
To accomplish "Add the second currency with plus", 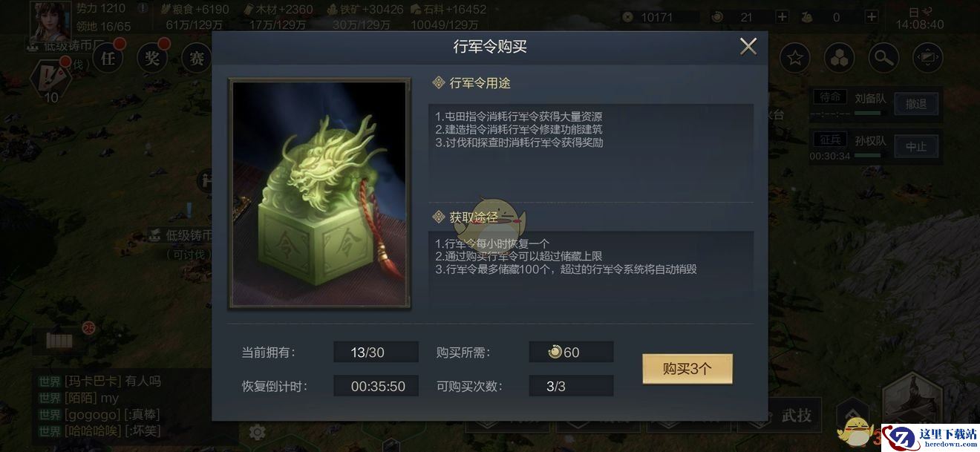I will click(872, 17).
